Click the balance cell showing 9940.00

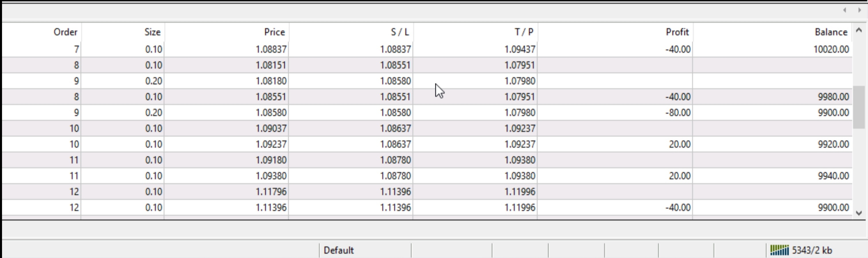pyautogui.click(x=833, y=176)
